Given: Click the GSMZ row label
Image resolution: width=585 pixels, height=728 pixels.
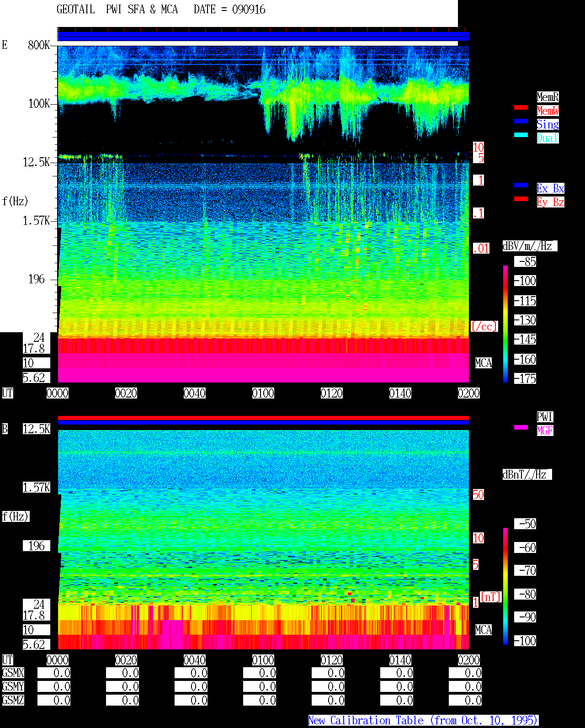Looking at the screenshot, I should 13,700.
